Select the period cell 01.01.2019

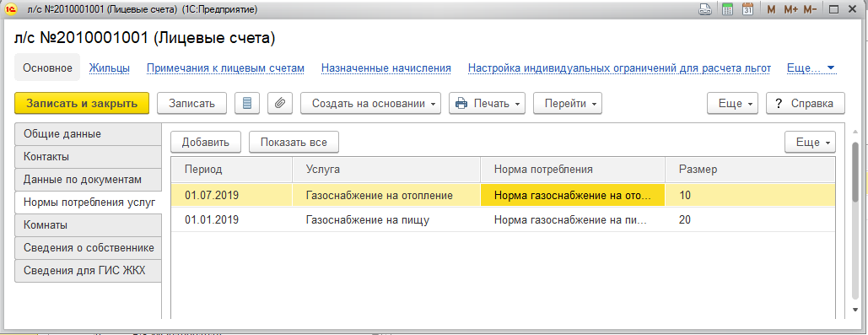231,220
